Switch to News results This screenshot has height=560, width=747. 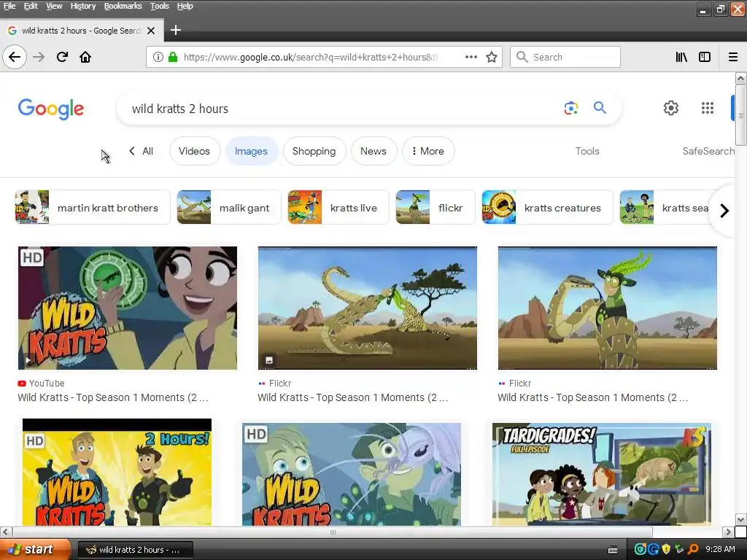point(373,151)
